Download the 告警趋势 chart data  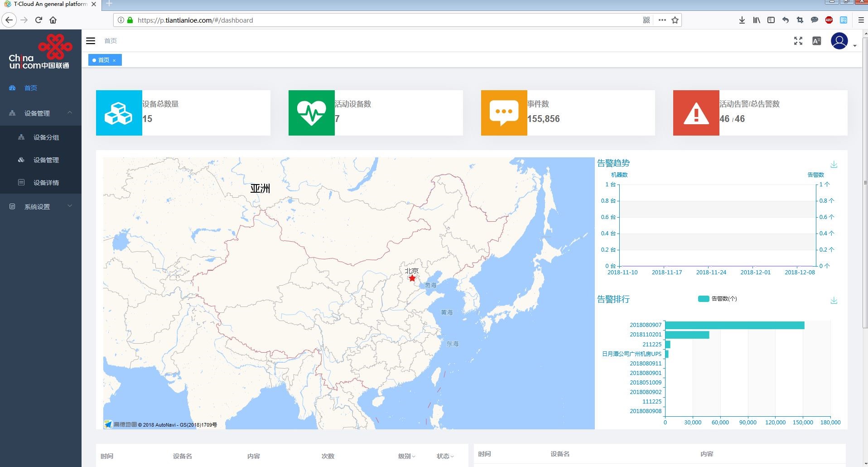[x=834, y=164]
